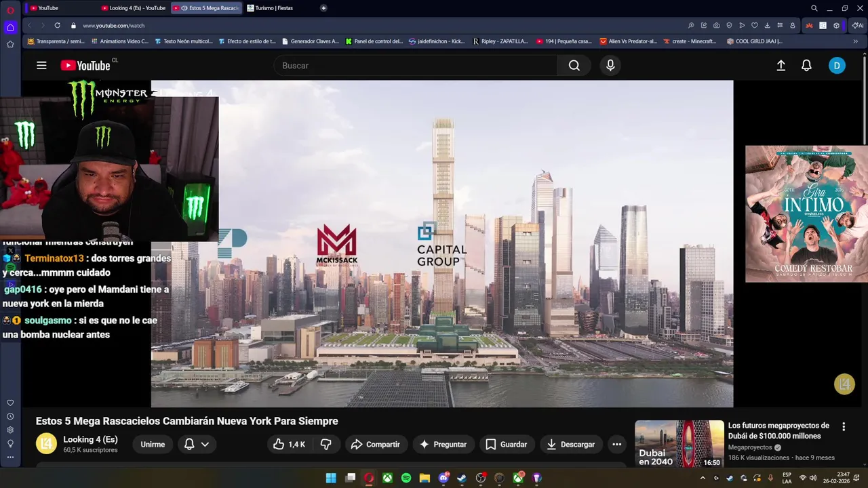Save the video with Guardar
The height and width of the screenshot is (488, 868).
(x=507, y=445)
